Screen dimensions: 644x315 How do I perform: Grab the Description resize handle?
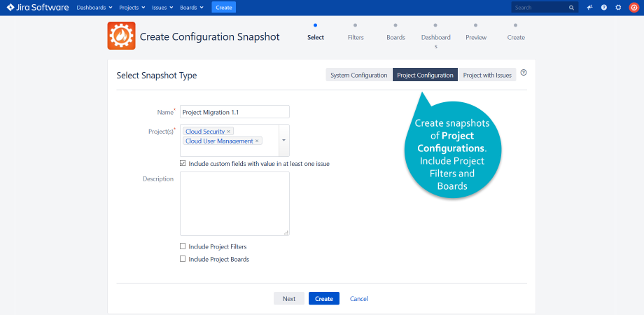coord(286,232)
